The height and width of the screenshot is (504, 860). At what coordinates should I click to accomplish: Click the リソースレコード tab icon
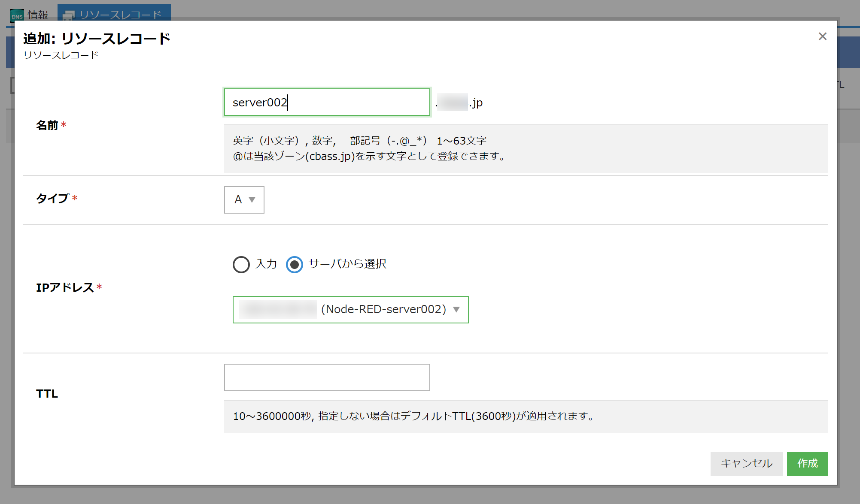point(69,15)
